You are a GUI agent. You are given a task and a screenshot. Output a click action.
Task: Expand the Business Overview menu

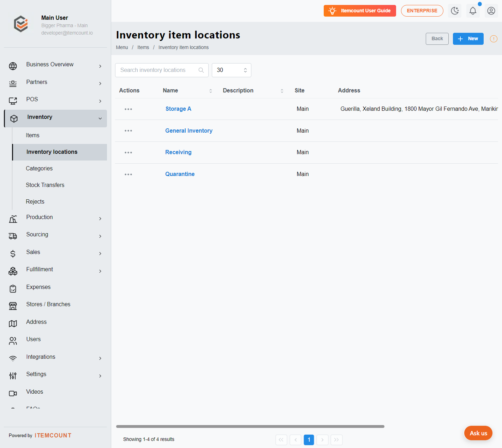tap(55, 66)
